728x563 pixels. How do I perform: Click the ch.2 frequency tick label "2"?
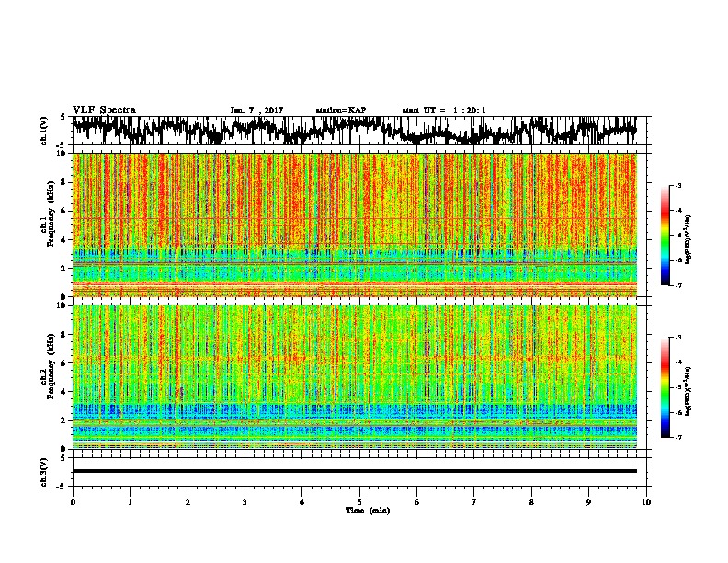tap(64, 420)
